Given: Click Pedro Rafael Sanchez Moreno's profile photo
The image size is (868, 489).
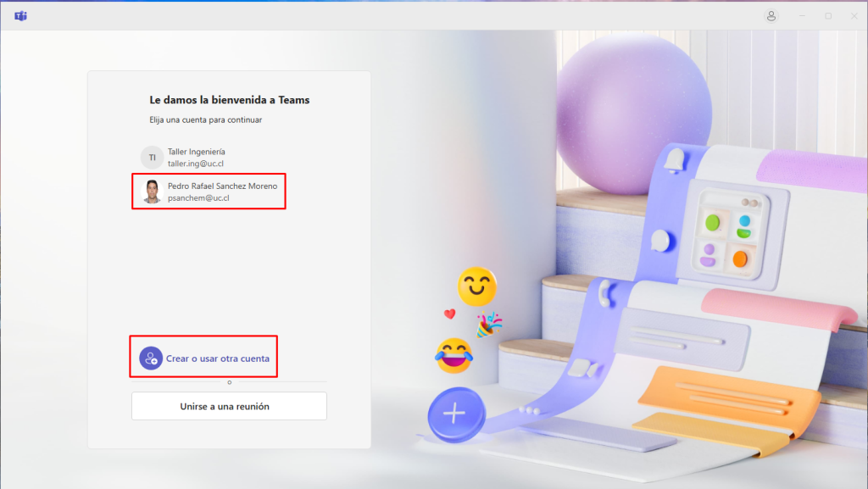Looking at the screenshot, I should pos(152,192).
